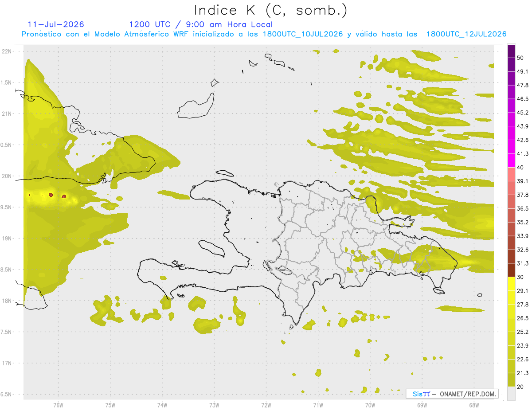Click the colorbar value "30"
This screenshot has width=532, height=411.
coord(520,277)
